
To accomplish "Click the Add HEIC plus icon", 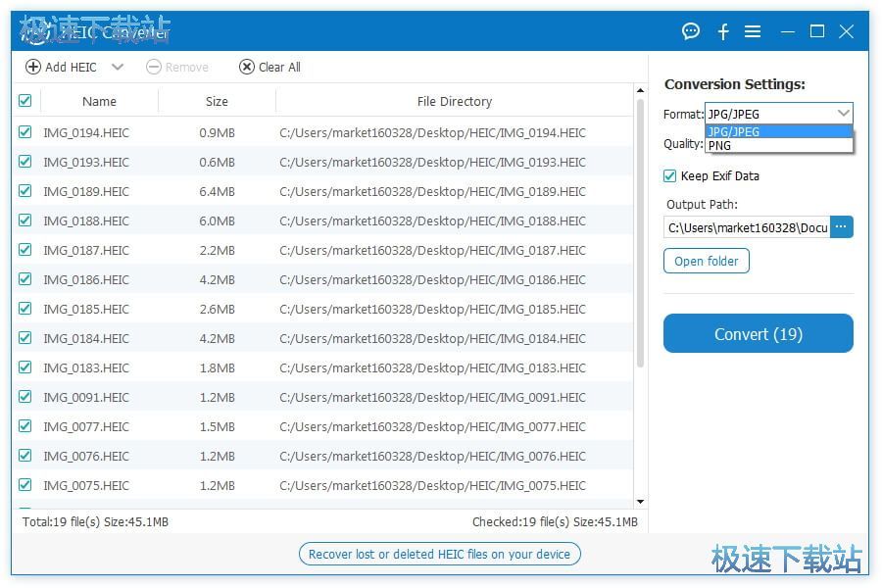I will (x=33, y=67).
